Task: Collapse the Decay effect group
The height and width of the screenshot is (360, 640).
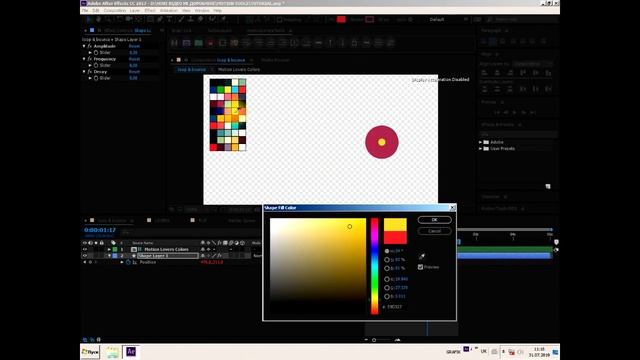Action: pyautogui.click(x=84, y=72)
